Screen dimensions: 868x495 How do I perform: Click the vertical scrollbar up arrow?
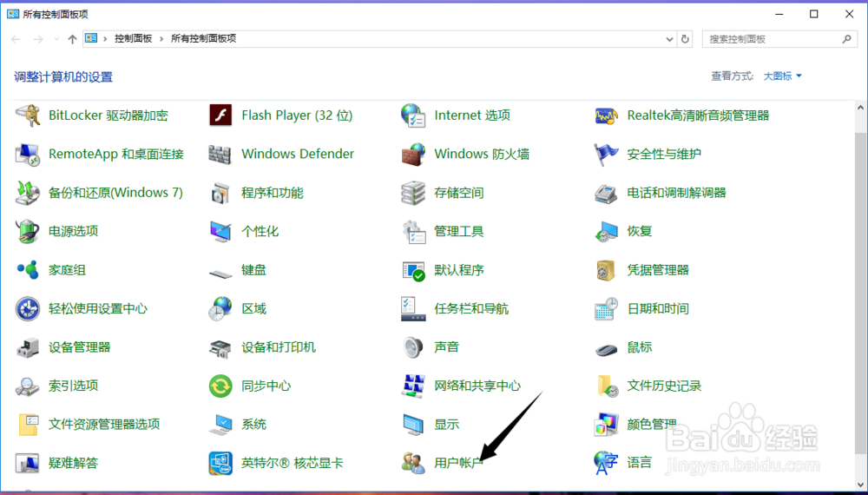click(861, 109)
